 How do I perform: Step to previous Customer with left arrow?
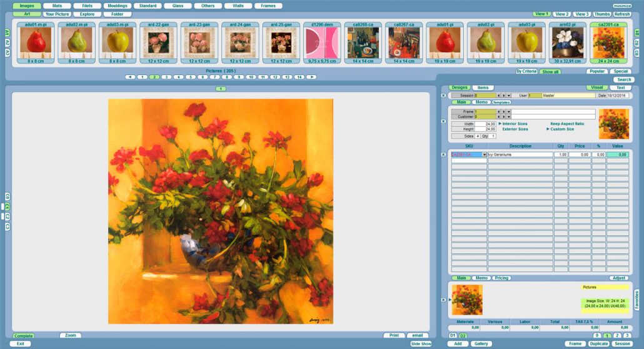[x=499, y=117]
